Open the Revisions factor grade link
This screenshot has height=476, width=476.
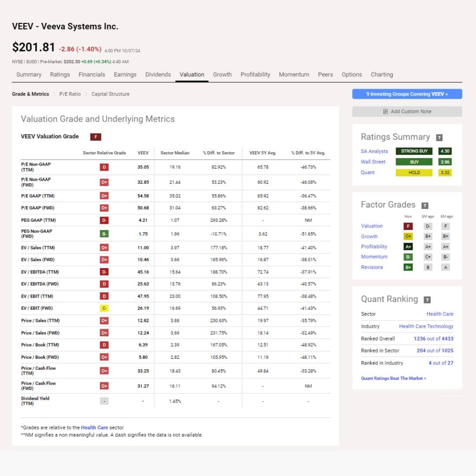[372, 267]
